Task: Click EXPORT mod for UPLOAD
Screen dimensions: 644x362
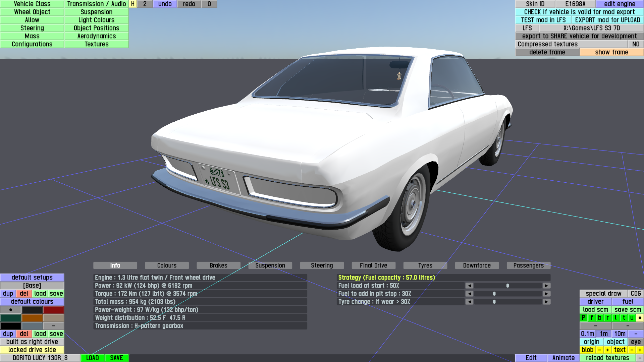Action: 607,20
